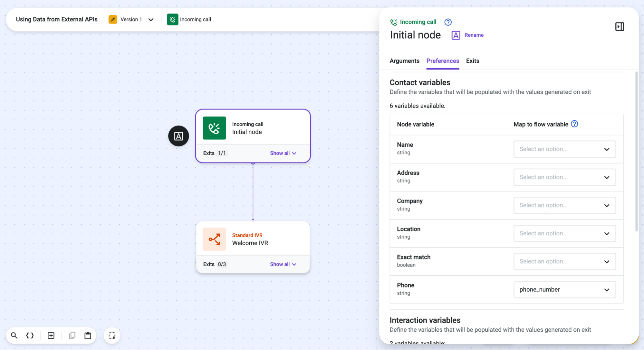Click the Contact variables heading
This screenshot has width=644, height=350.
(x=420, y=82)
